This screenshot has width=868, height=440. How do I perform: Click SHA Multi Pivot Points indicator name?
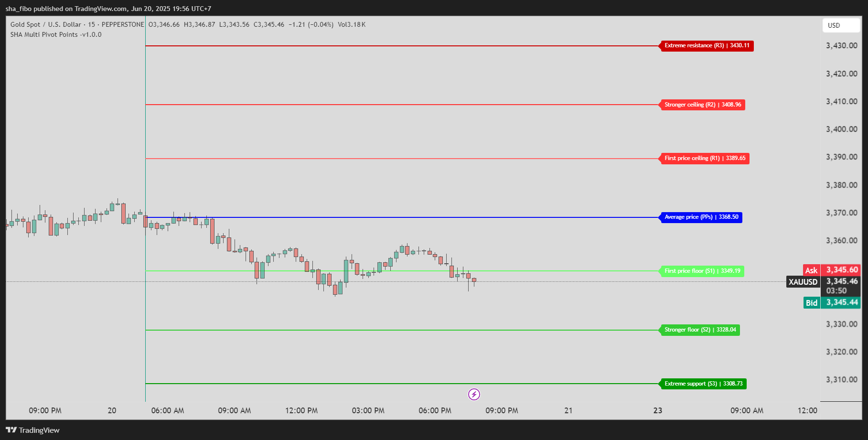(56, 34)
